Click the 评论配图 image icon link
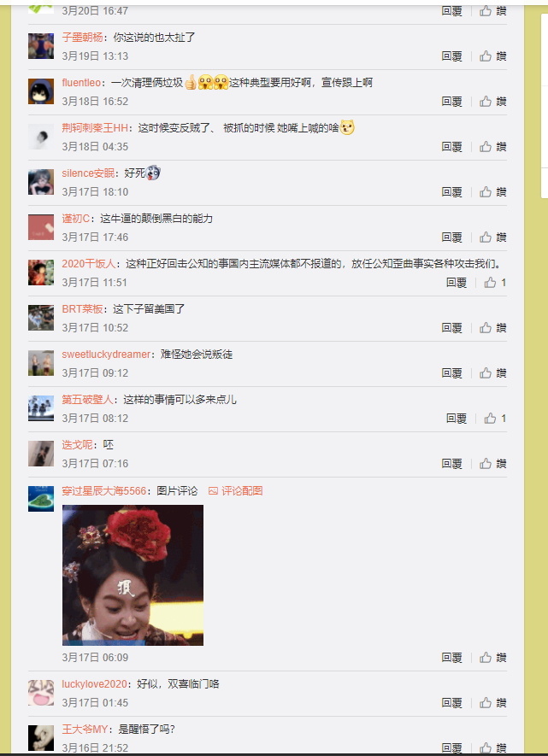Viewport: 548px width, 756px height. coord(235,491)
